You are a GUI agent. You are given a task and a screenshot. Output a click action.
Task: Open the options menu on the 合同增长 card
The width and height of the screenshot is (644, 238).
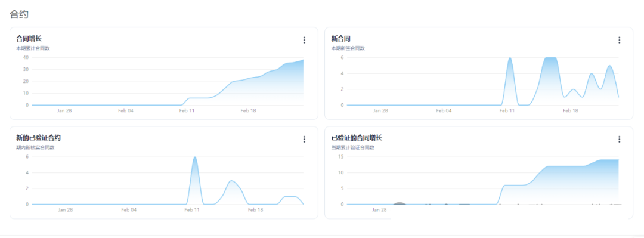pos(304,40)
